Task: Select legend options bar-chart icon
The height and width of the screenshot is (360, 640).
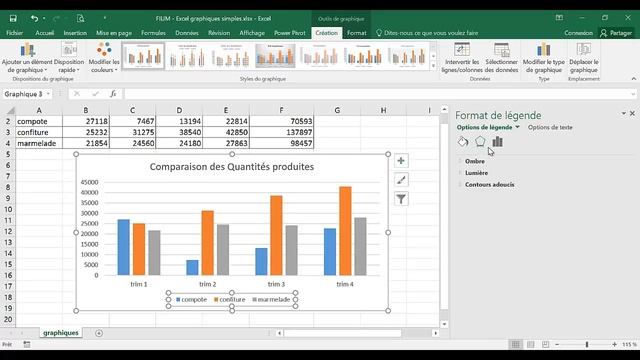Action: 497,142
